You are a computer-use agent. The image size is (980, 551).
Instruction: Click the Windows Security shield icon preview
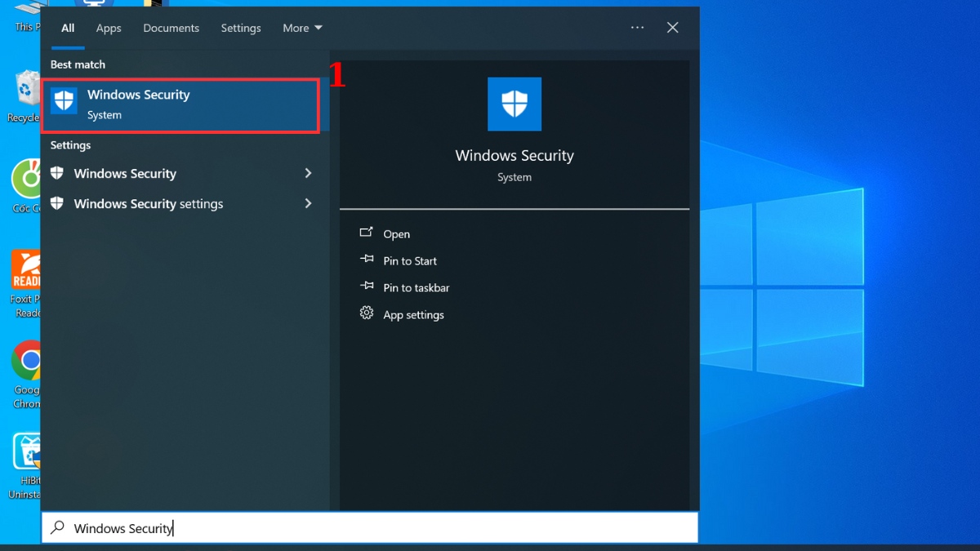tap(514, 104)
